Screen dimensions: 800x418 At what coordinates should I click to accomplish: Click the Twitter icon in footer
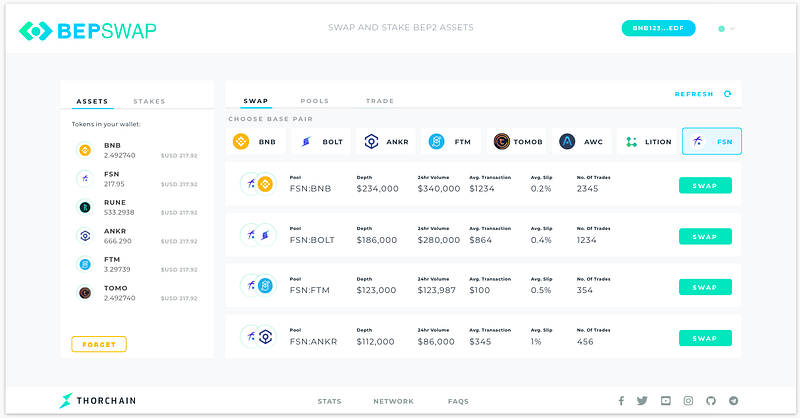642,401
